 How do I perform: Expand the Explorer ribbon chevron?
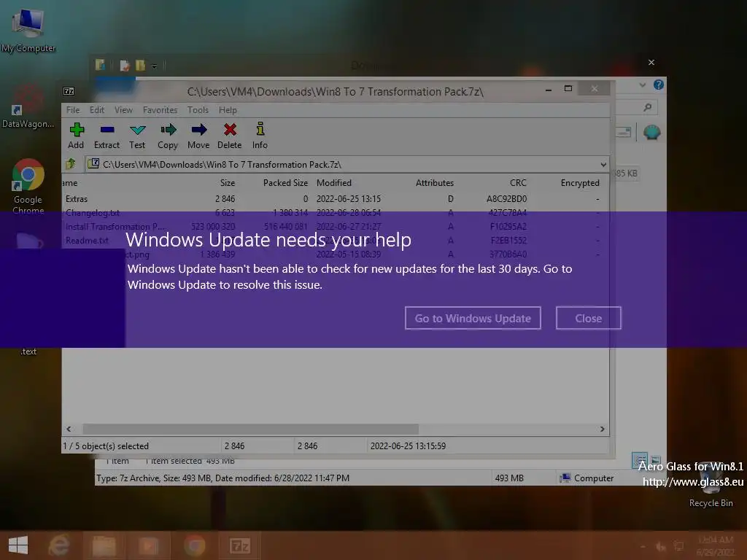point(643,85)
